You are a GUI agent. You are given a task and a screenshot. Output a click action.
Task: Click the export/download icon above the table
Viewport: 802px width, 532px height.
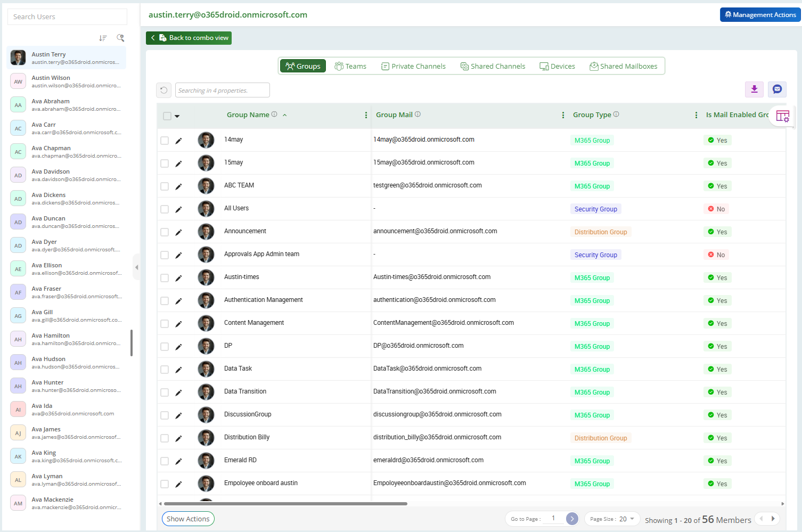click(754, 89)
